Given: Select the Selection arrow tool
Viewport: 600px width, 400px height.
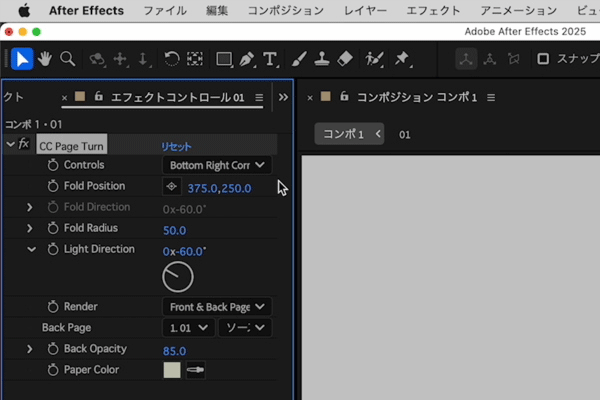Looking at the screenshot, I should coord(22,59).
